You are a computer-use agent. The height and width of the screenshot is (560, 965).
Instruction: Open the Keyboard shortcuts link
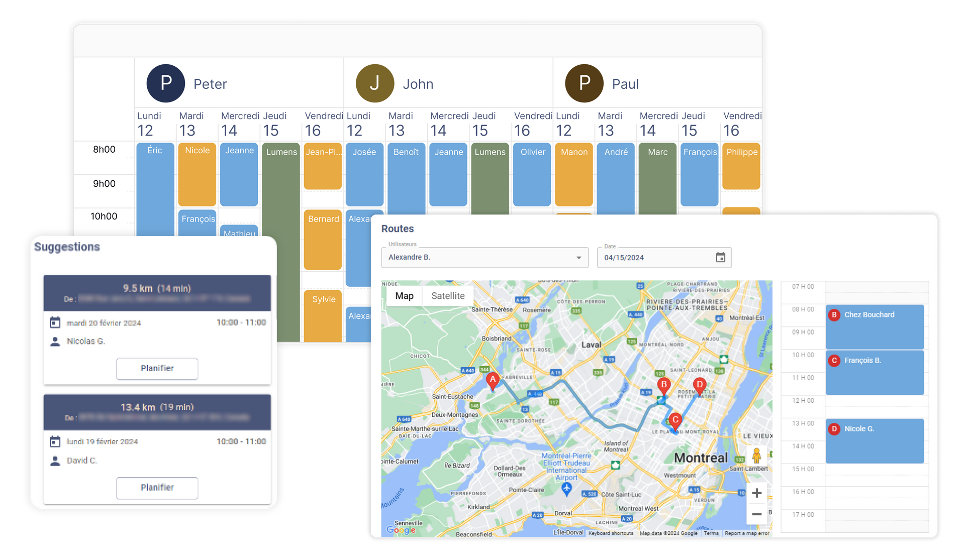611,533
